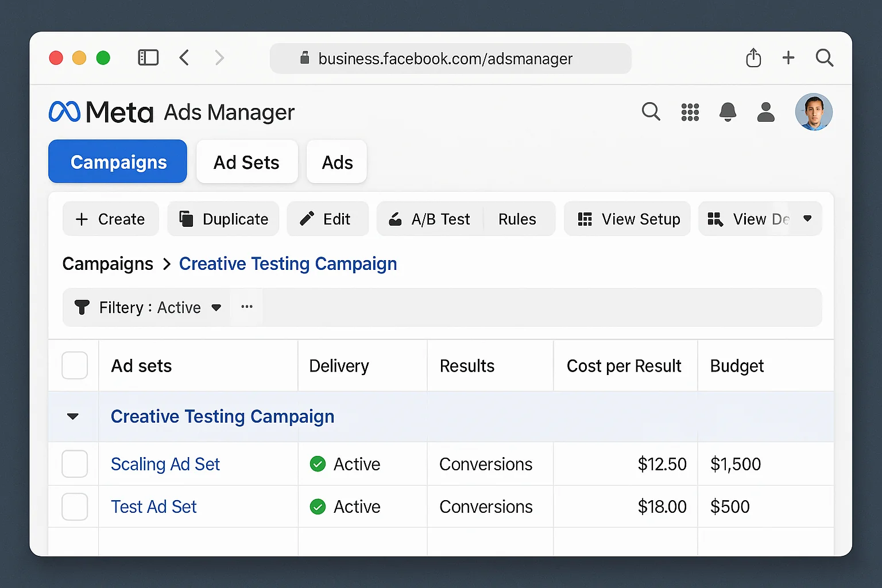The image size is (882, 588).
Task: Switch to the Ads tab
Action: pos(336,162)
